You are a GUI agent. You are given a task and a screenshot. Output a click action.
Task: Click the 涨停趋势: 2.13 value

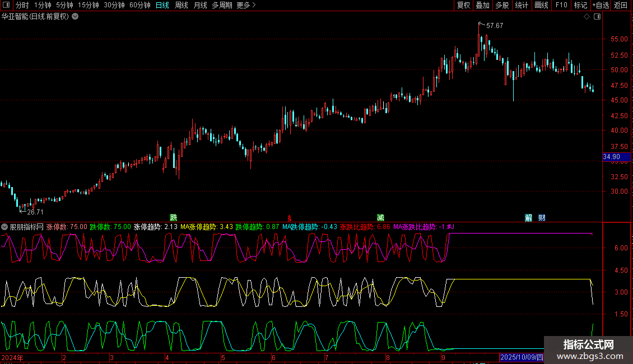155,227
